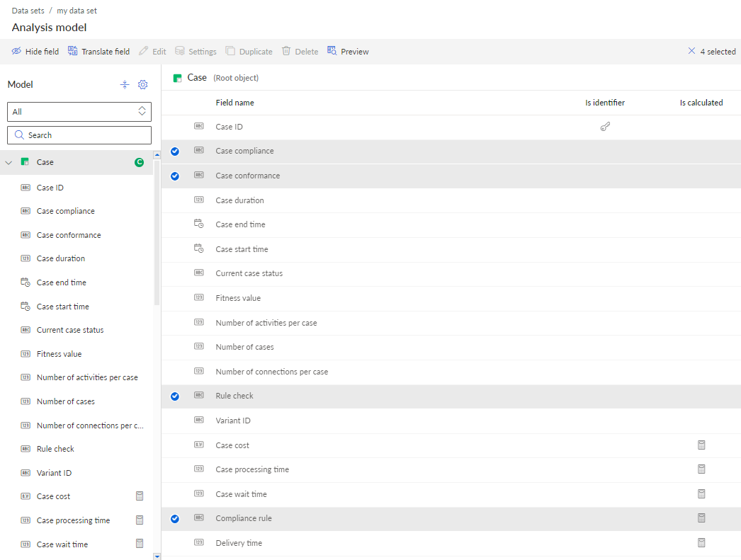Screen dimensions: 741x560
Task: Click the Field name column header
Action: 235,103
